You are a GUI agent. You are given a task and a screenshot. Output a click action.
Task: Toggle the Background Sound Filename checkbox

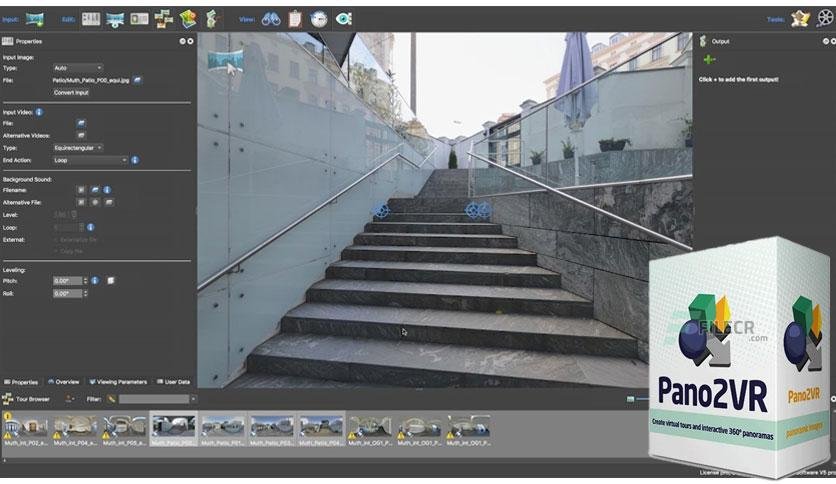click(x=81, y=190)
